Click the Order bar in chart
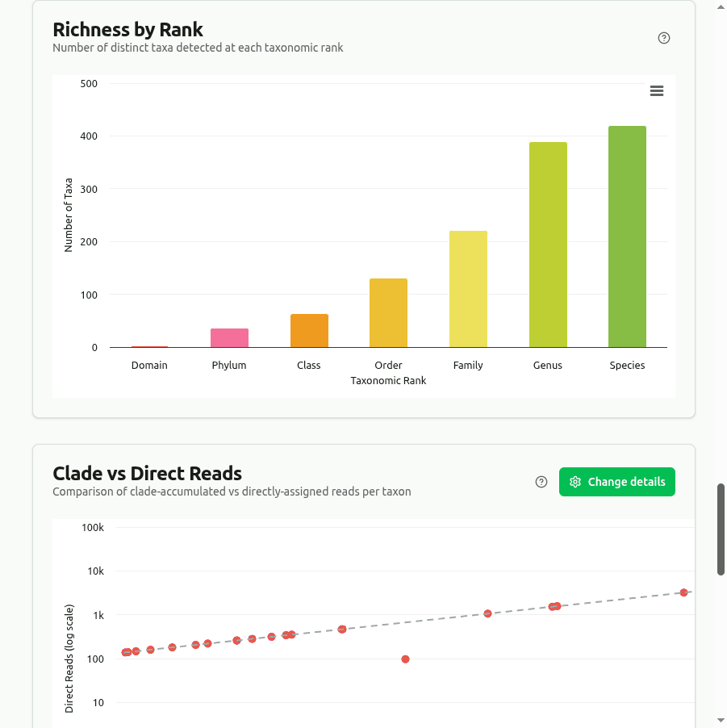727x728 pixels. click(388, 313)
